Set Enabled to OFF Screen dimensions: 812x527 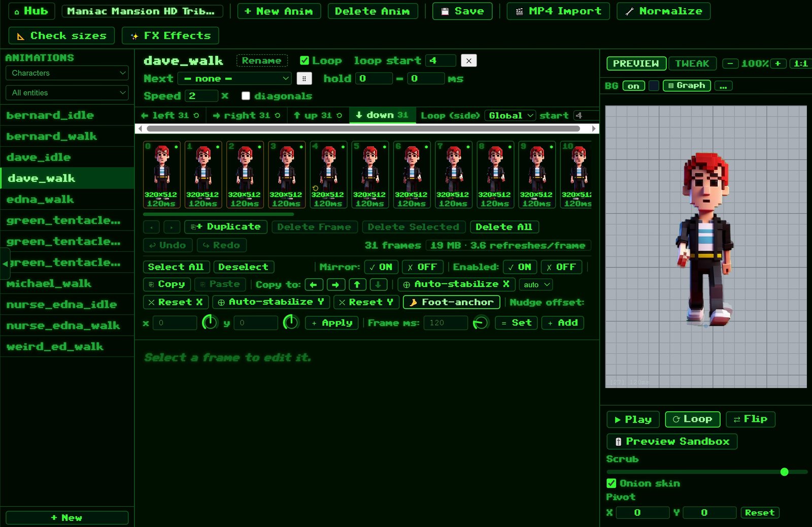561,267
